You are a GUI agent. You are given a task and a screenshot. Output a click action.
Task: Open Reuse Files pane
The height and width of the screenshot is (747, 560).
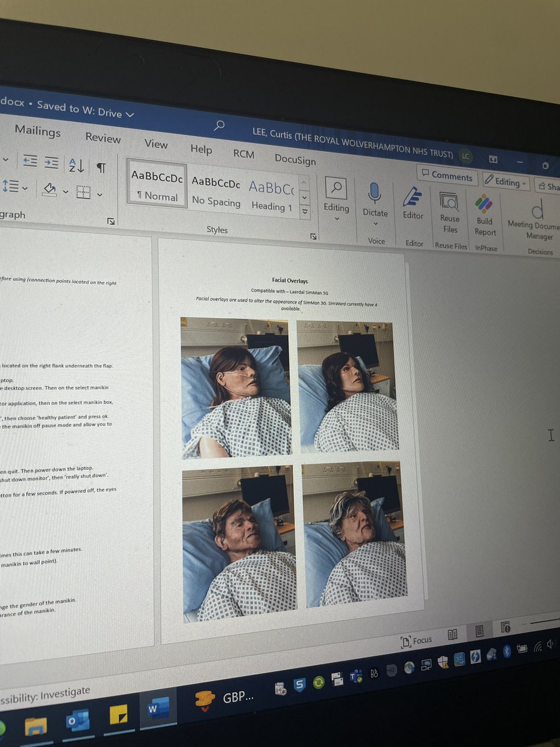tap(449, 212)
